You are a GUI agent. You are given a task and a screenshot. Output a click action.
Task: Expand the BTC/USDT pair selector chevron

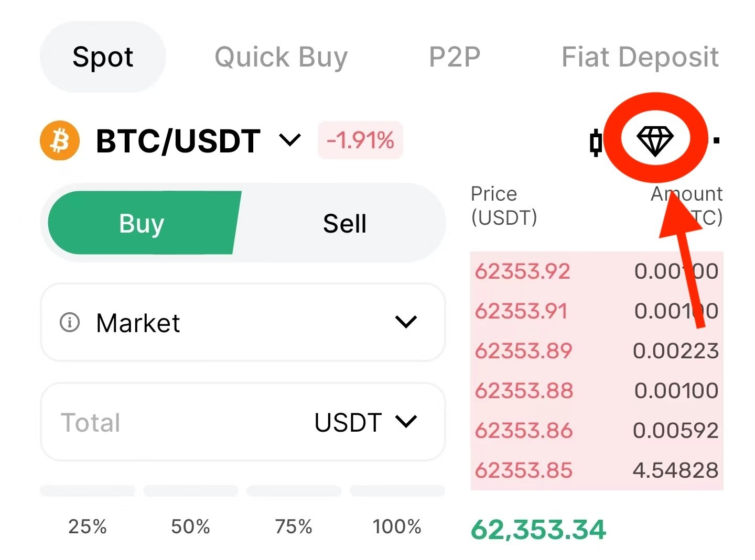pos(290,140)
